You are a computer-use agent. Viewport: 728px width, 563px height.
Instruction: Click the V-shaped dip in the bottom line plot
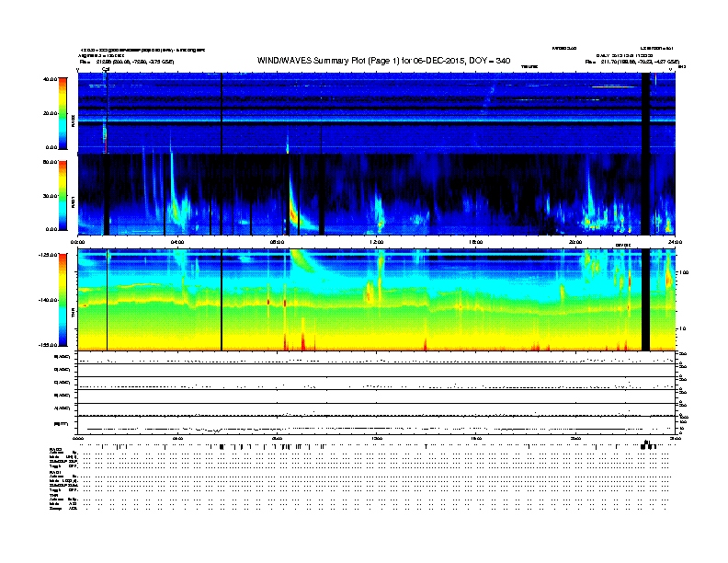coord(216,431)
